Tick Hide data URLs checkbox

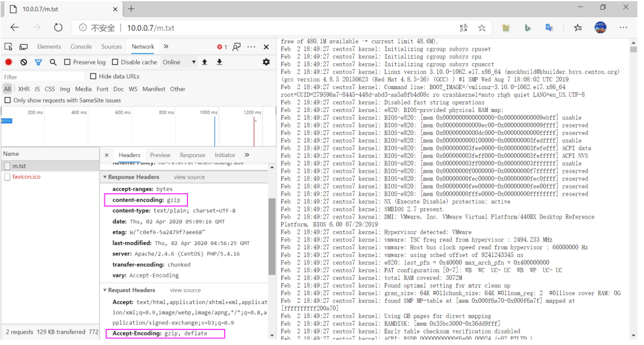coord(93,76)
